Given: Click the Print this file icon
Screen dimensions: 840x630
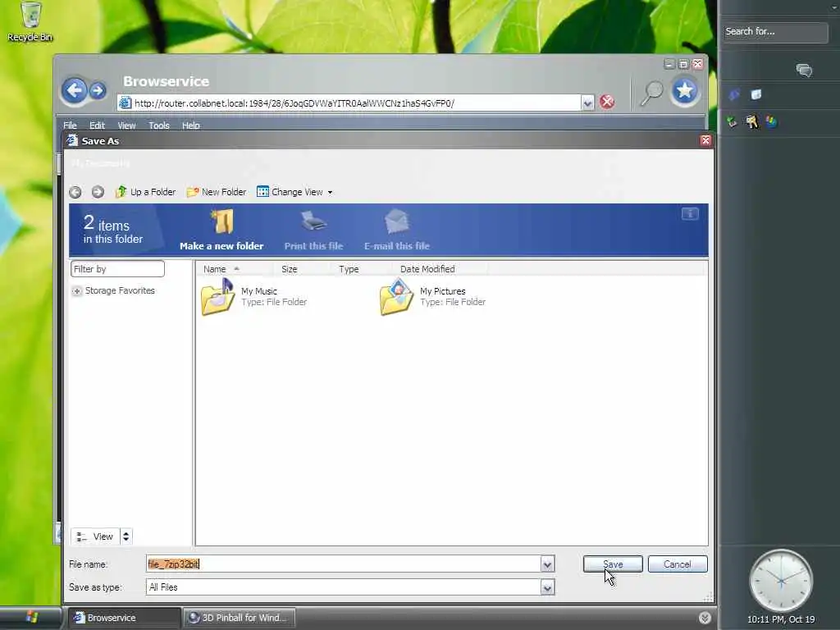Looking at the screenshot, I should click(313, 221).
